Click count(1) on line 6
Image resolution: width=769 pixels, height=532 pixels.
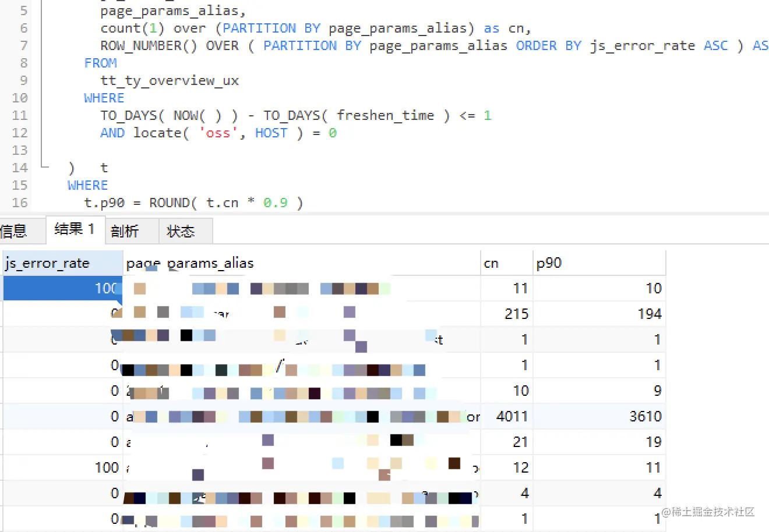click(132, 29)
